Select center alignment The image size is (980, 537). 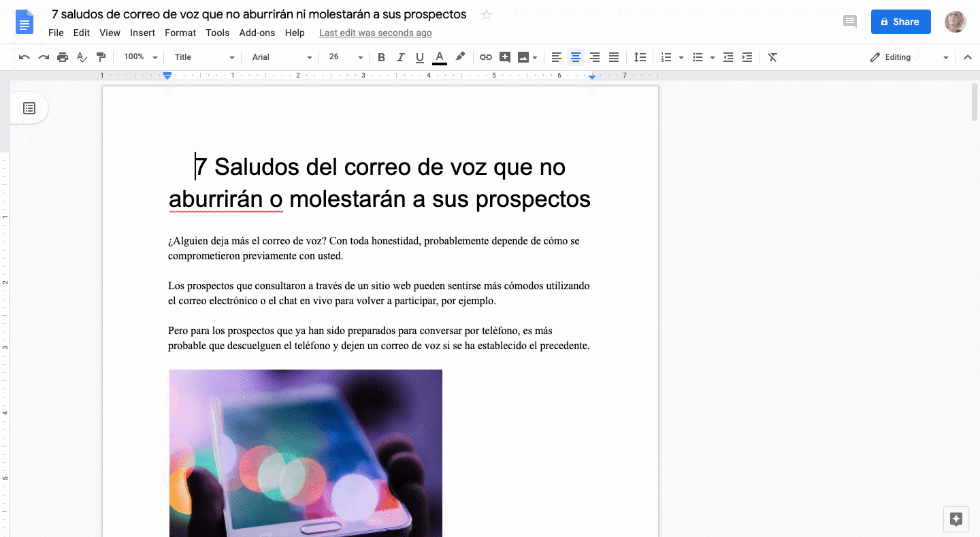[576, 57]
